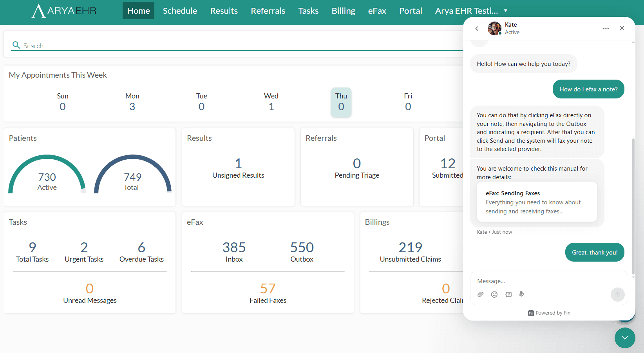Screen dimensions: 644x353
Task: Close the Kate chat window
Action: click(x=622, y=28)
